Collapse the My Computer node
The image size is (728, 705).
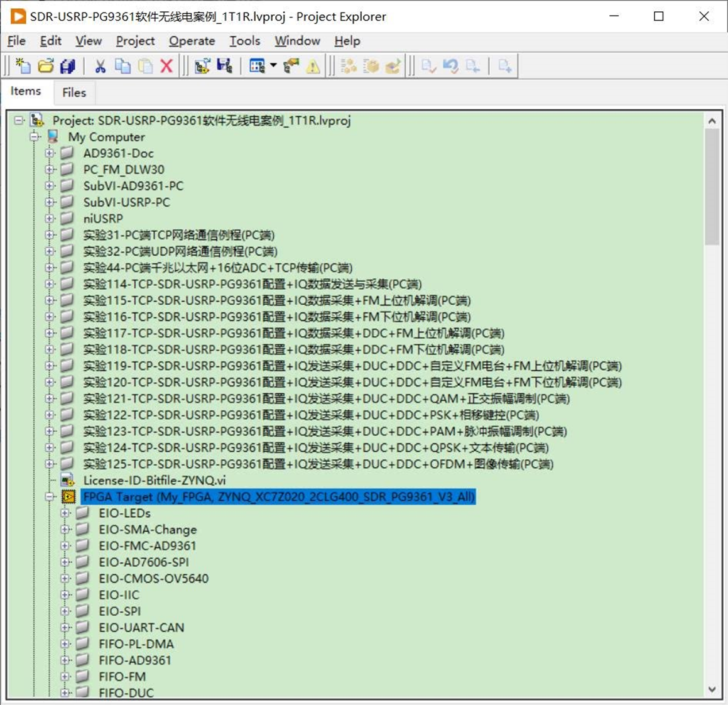pyautogui.click(x=35, y=137)
